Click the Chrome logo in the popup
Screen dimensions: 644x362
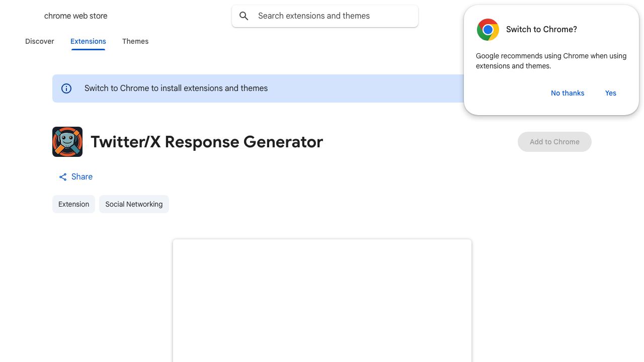click(x=488, y=30)
